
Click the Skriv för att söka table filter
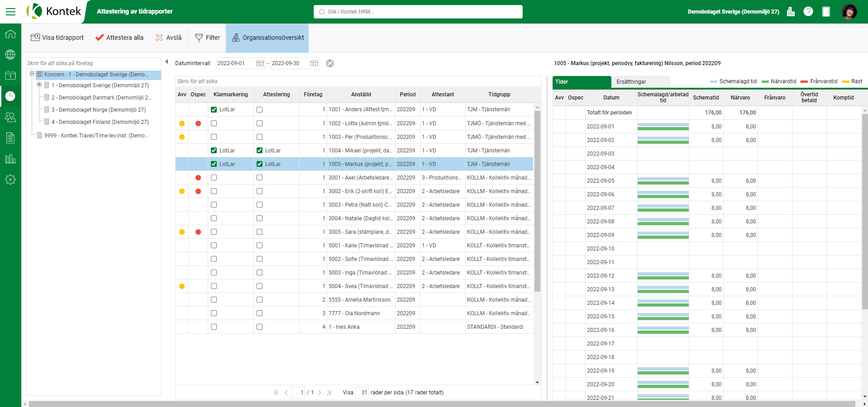pos(358,81)
